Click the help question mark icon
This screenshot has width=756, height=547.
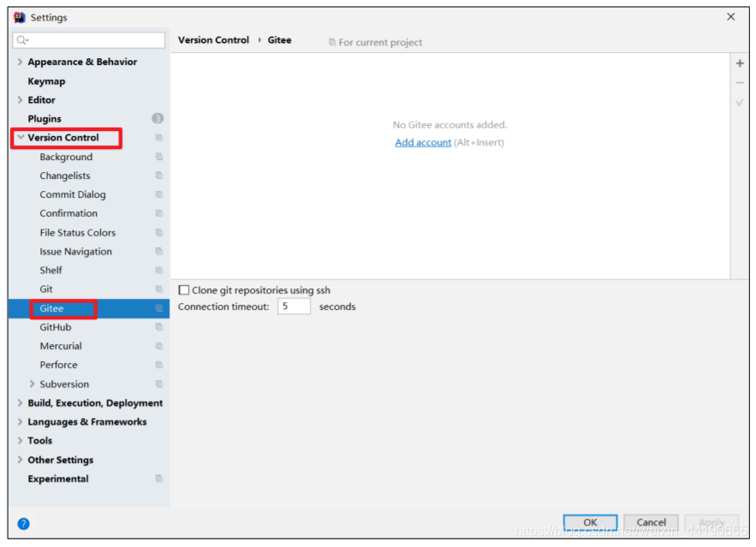click(x=23, y=523)
